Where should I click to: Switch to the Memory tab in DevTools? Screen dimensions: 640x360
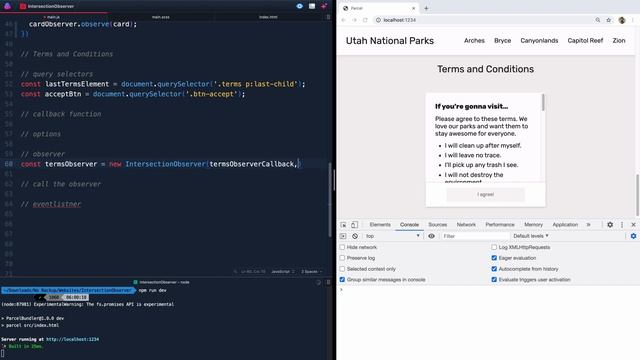533,225
